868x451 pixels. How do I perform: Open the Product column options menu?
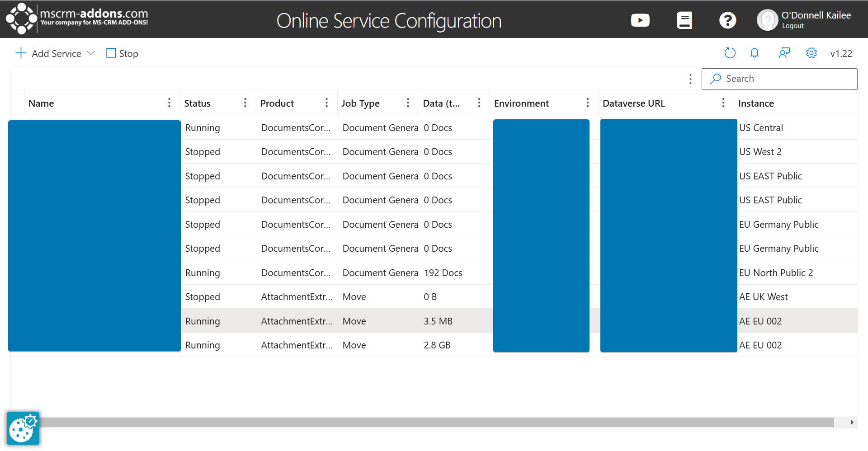coord(326,103)
